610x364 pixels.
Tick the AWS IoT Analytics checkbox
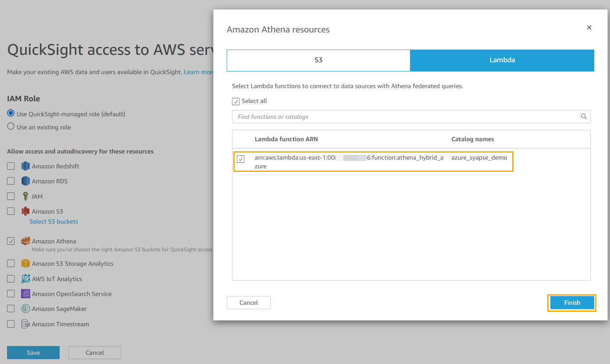tap(11, 279)
